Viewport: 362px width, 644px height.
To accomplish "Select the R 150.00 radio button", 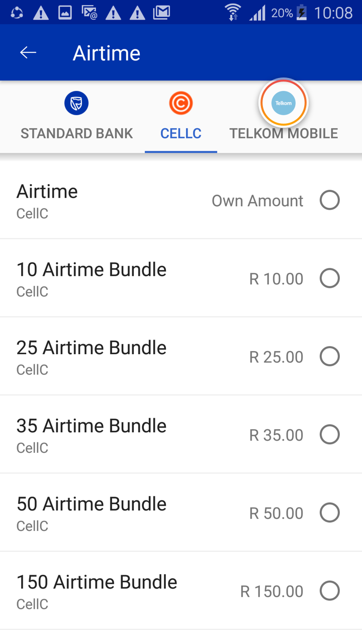I will [x=330, y=591].
